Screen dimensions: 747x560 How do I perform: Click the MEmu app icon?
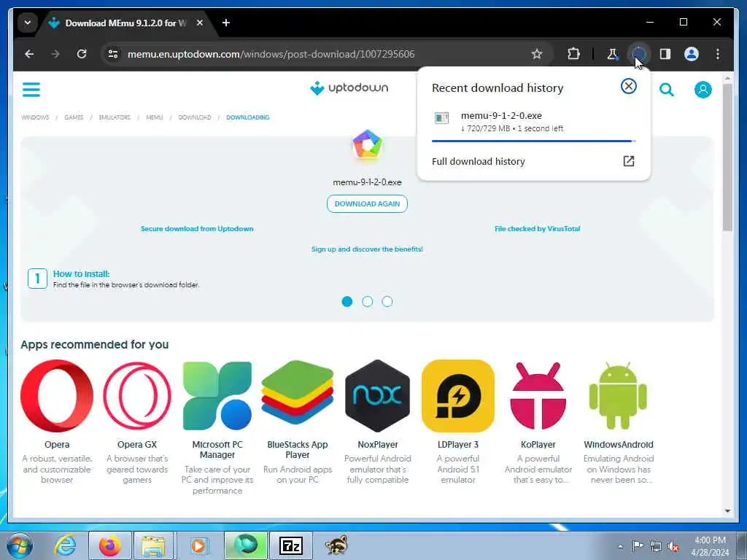tap(367, 144)
